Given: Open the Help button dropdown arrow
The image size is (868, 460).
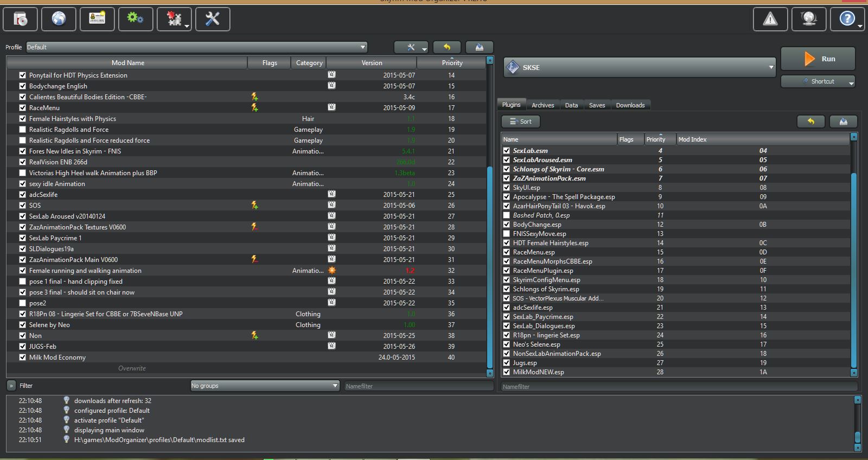Looking at the screenshot, I should tap(860, 25).
